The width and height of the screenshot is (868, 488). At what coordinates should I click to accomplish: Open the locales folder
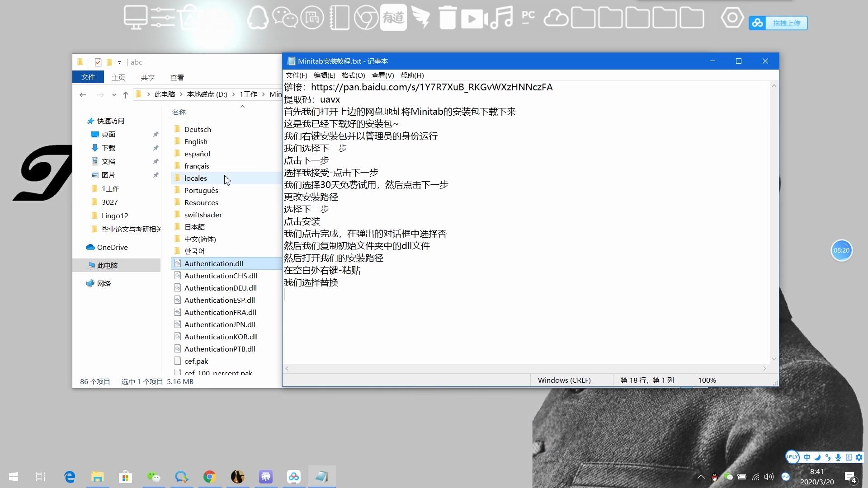[x=196, y=178]
